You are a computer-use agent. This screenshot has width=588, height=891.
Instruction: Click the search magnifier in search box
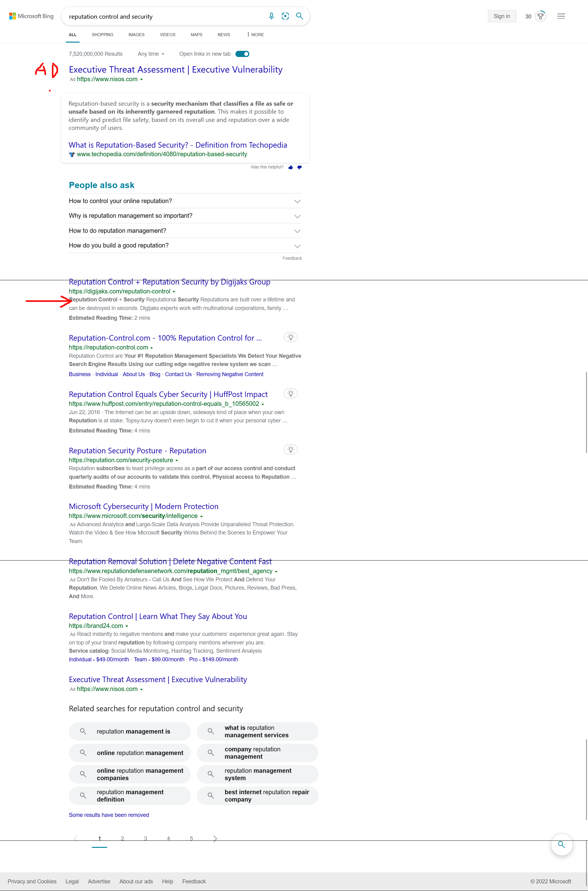(299, 16)
